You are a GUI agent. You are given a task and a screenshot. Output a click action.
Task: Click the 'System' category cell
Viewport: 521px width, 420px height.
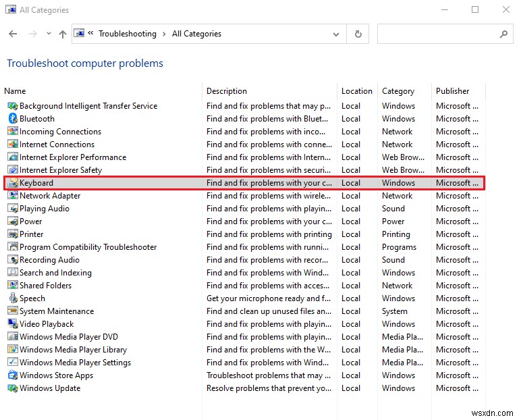click(x=394, y=311)
